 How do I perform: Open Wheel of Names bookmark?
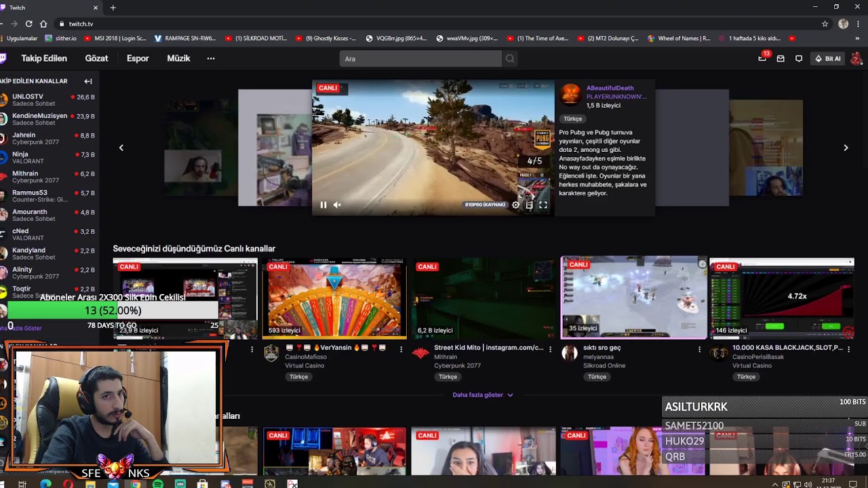click(678, 39)
